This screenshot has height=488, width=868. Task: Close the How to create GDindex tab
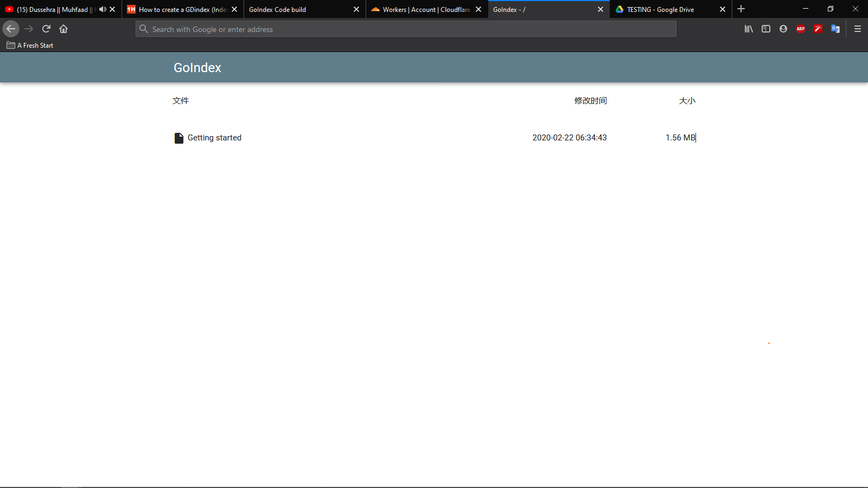point(234,9)
